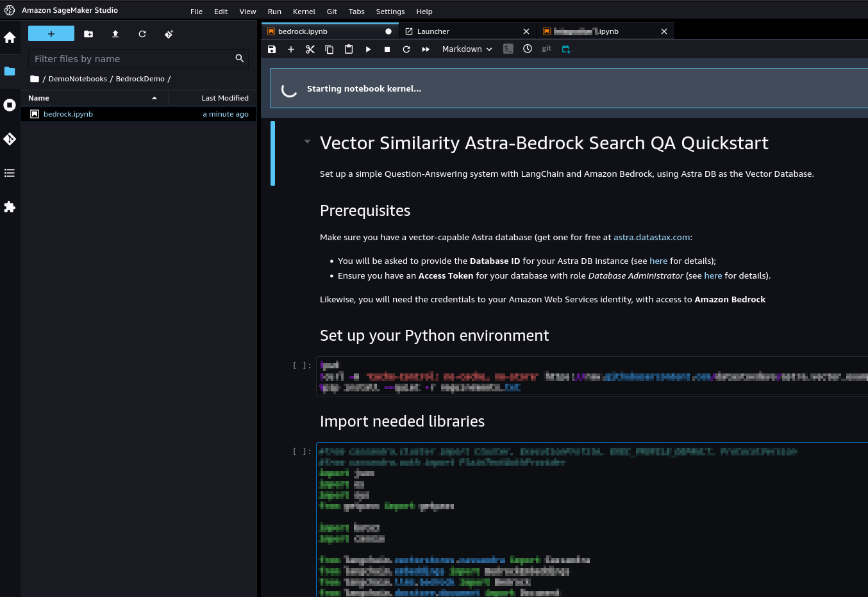Viewport: 868px width, 597px height.
Task: Click the New Folder icon
Action: (x=88, y=34)
